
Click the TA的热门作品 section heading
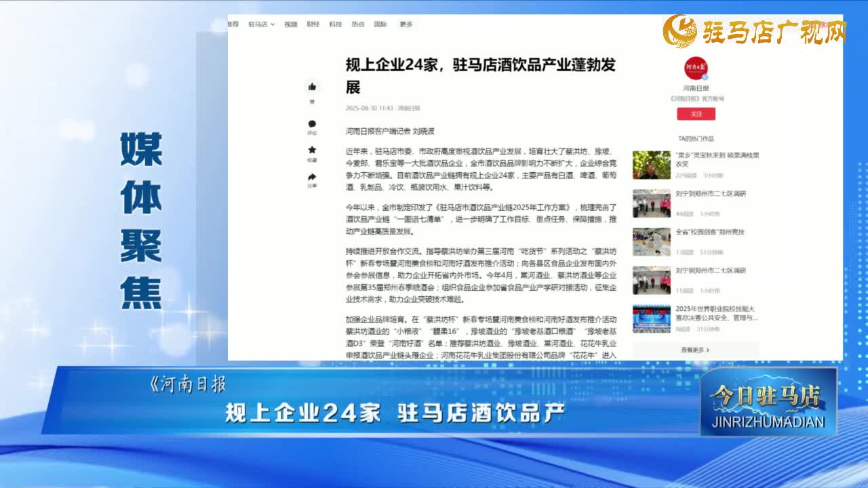pos(696,138)
